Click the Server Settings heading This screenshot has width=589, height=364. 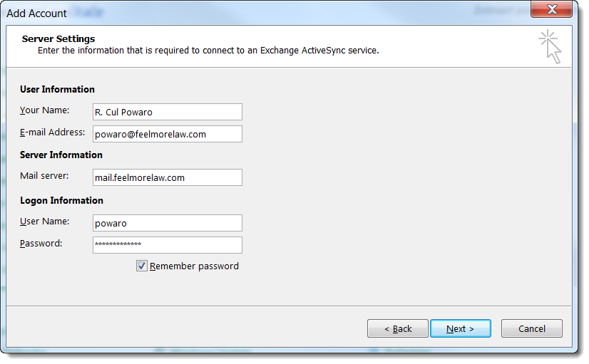[58, 39]
